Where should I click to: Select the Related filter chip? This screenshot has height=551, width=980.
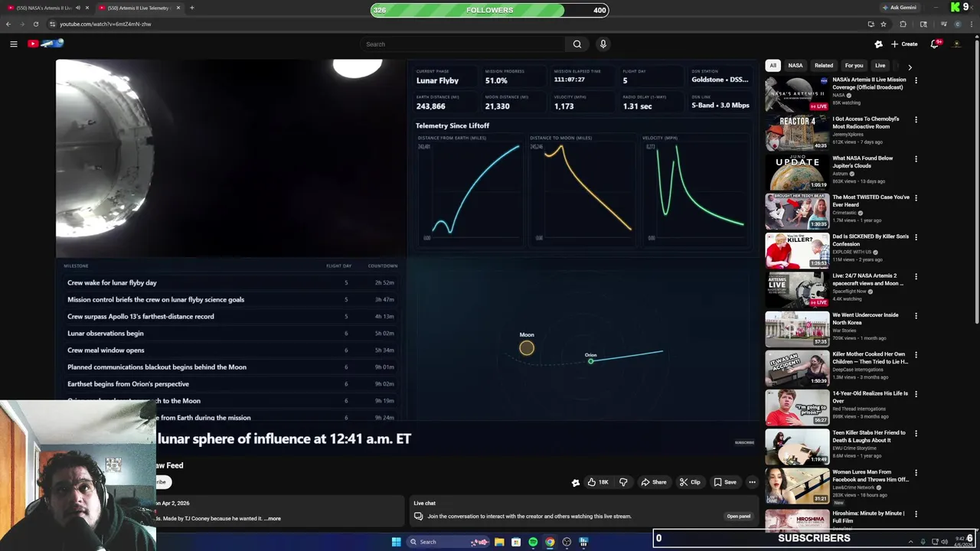[x=824, y=66]
